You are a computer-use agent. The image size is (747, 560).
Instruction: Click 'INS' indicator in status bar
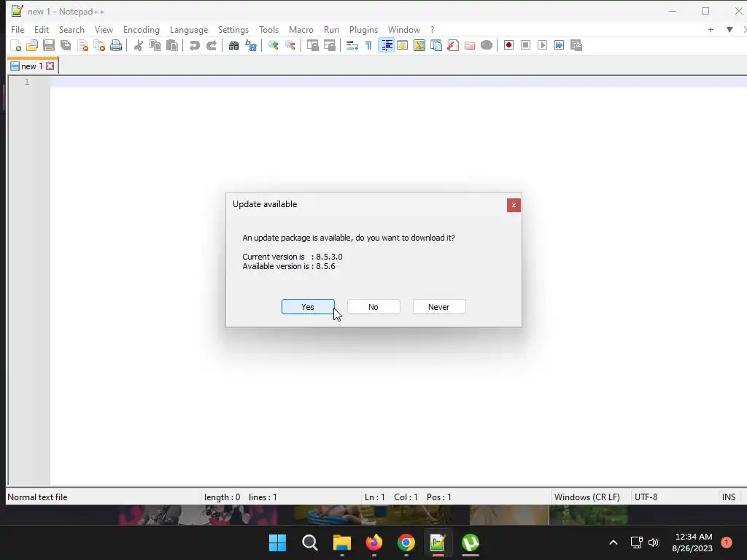coord(729,497)
